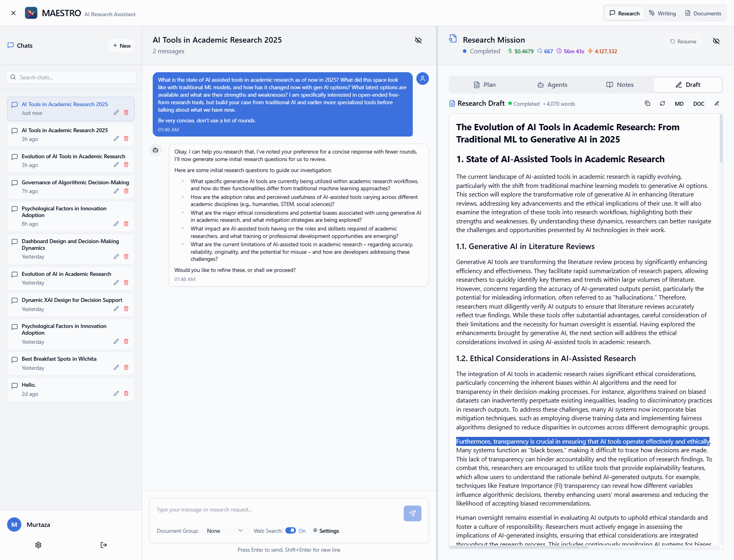Toggle Web Search off
The height and width of the screenshot is (560, 734).
[x=290, y=530]
